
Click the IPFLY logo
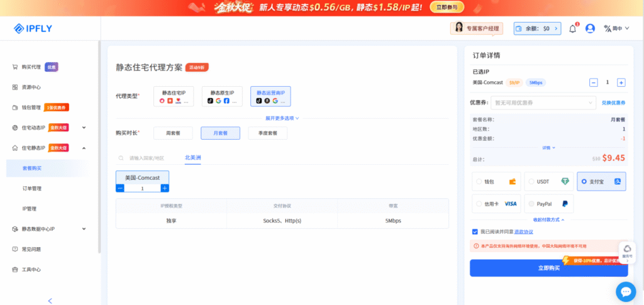(x=33, y=28)
